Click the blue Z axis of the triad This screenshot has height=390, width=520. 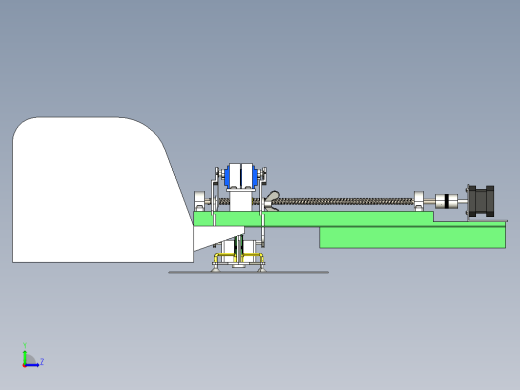click(x=32, y=365)
